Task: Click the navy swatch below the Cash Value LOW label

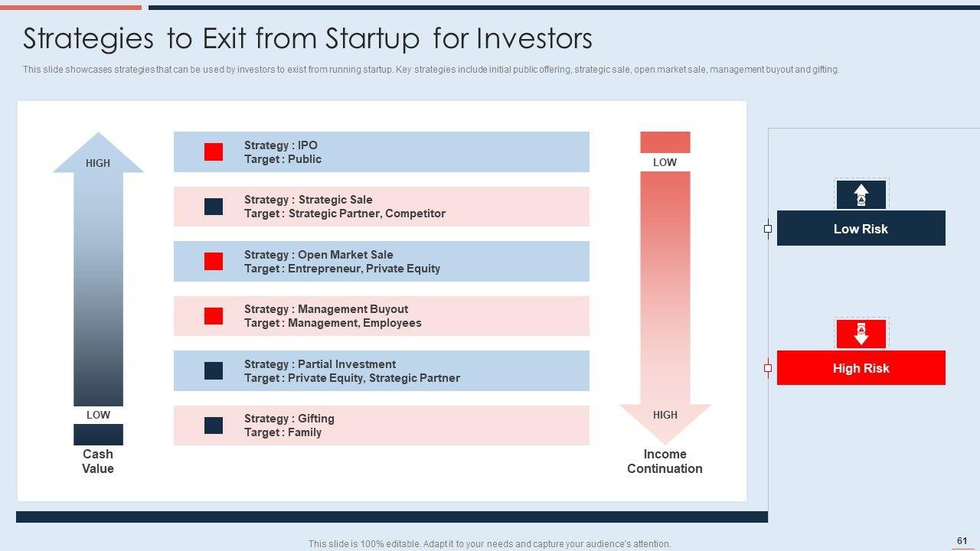Action: point(98,435)
